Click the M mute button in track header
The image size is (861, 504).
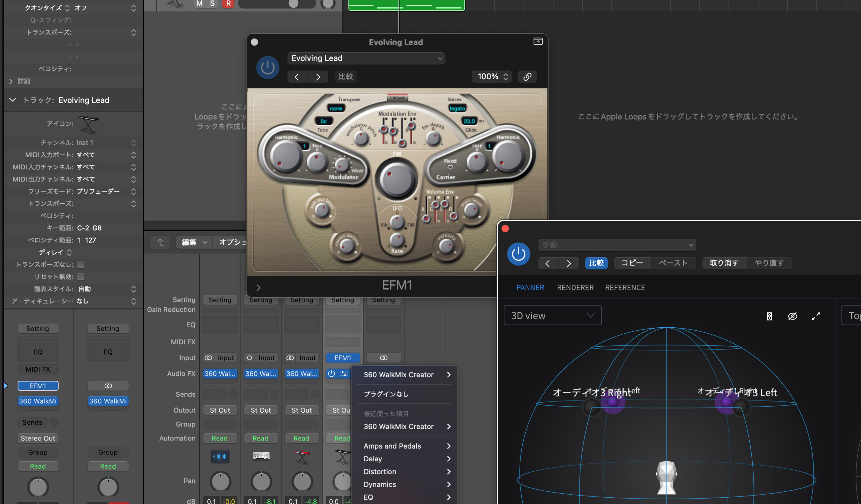(x=199, y=3)
